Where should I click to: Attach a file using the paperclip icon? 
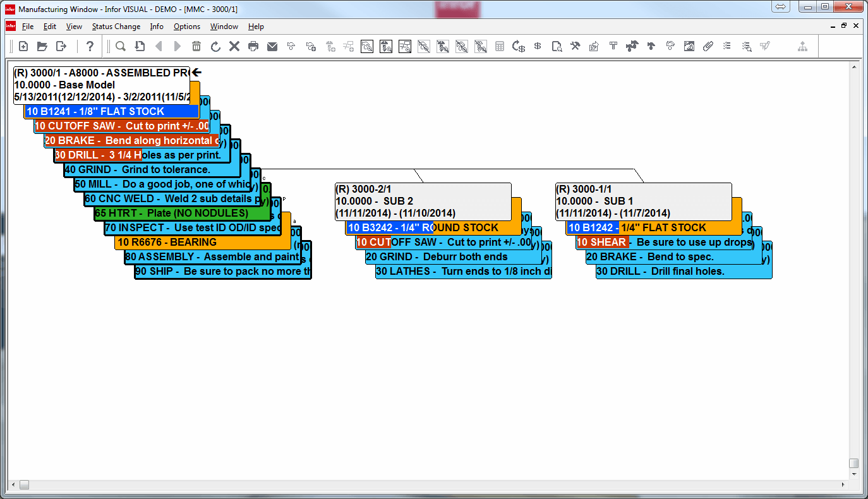click(x=708, y=45)
